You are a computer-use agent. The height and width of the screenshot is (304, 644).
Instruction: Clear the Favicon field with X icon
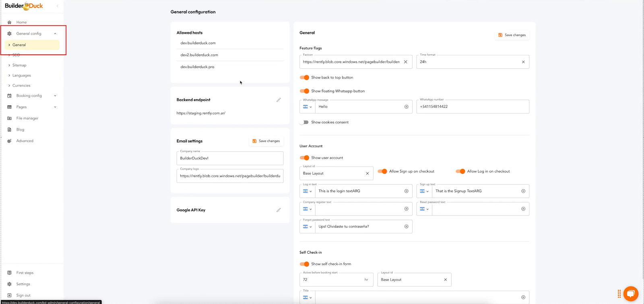click(405, 62)
